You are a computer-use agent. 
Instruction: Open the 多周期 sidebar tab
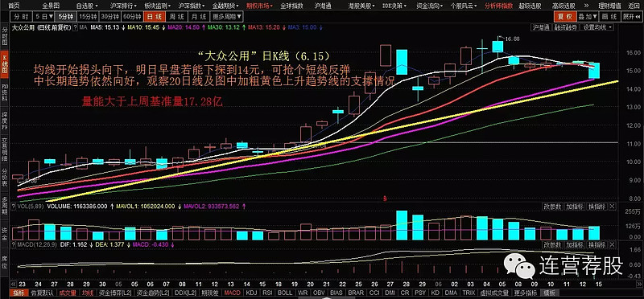click(5, 205)
